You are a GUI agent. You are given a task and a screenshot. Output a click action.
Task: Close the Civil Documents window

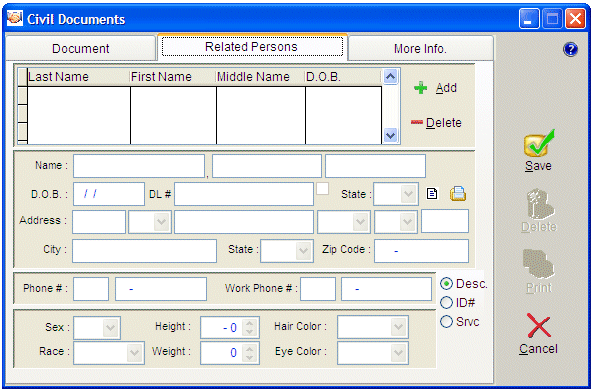[x=575, y=19]
